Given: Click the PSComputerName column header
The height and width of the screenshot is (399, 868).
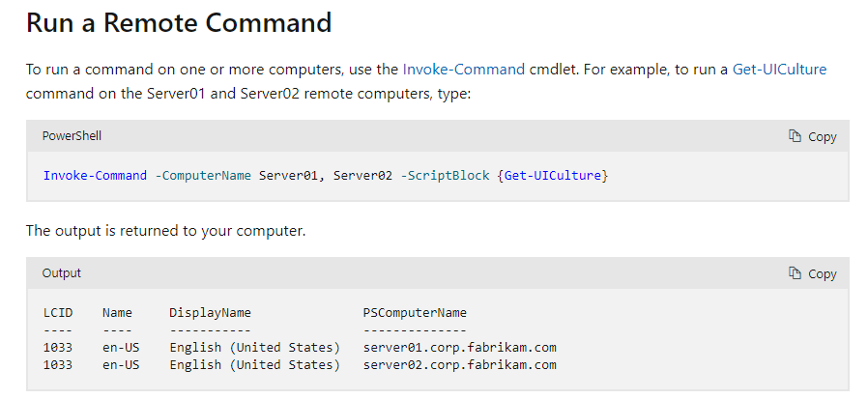Looking at the screenshot, I should click(x=416, y=313).
